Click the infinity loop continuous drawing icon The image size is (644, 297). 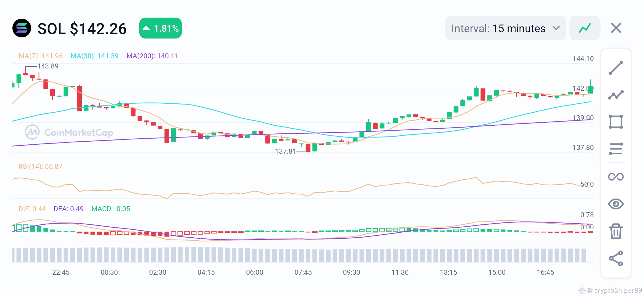click(x=616, y=177)
